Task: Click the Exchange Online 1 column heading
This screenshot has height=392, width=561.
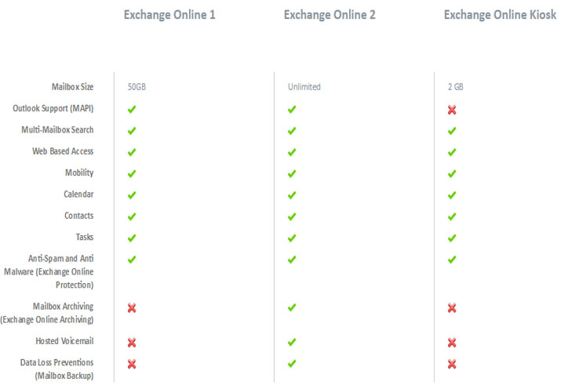Action: tap(169, 15)
